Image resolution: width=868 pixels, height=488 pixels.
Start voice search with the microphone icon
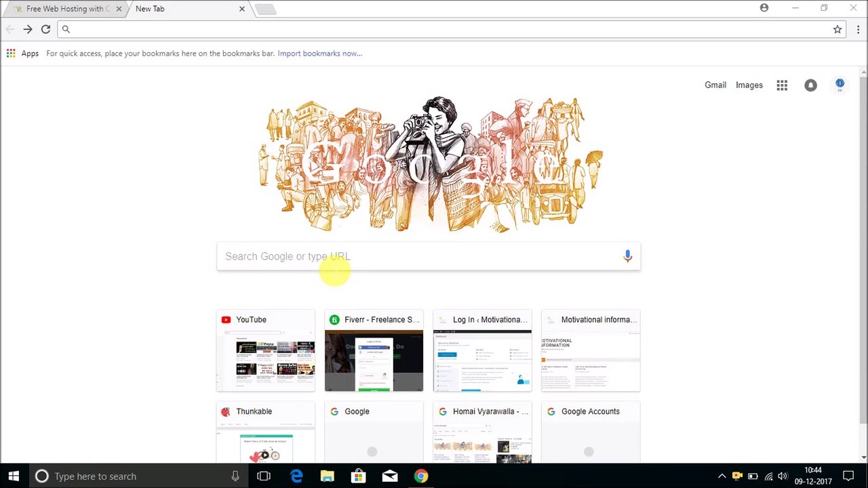click(x=627, y=256)
